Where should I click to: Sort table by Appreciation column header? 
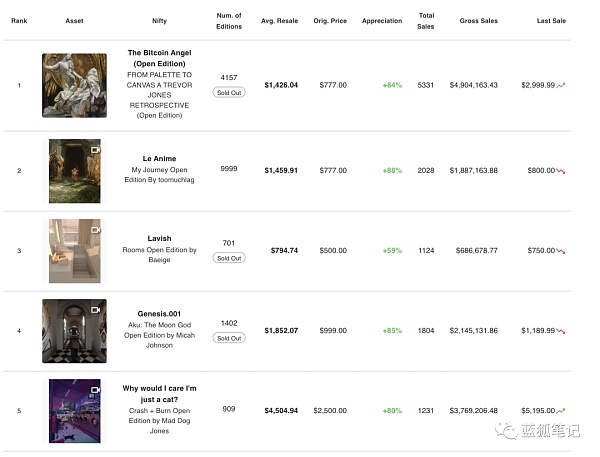tap(382, 20)
